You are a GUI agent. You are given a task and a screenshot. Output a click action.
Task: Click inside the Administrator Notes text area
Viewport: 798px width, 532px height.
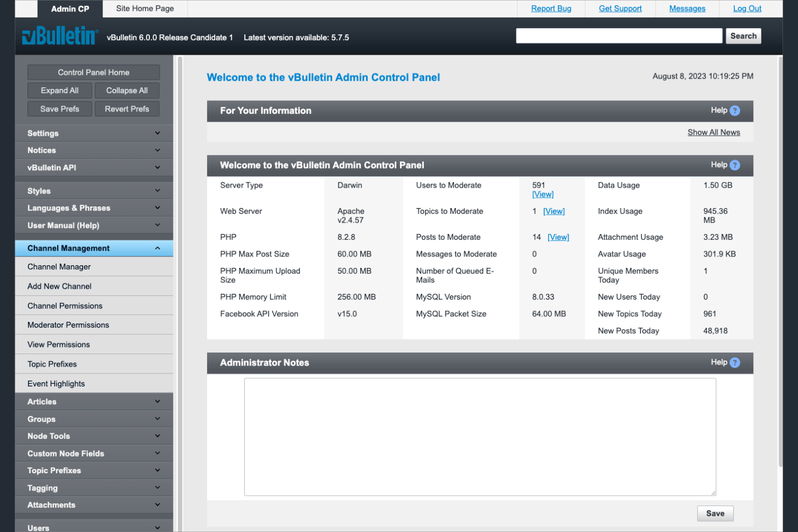click(479, 437)
